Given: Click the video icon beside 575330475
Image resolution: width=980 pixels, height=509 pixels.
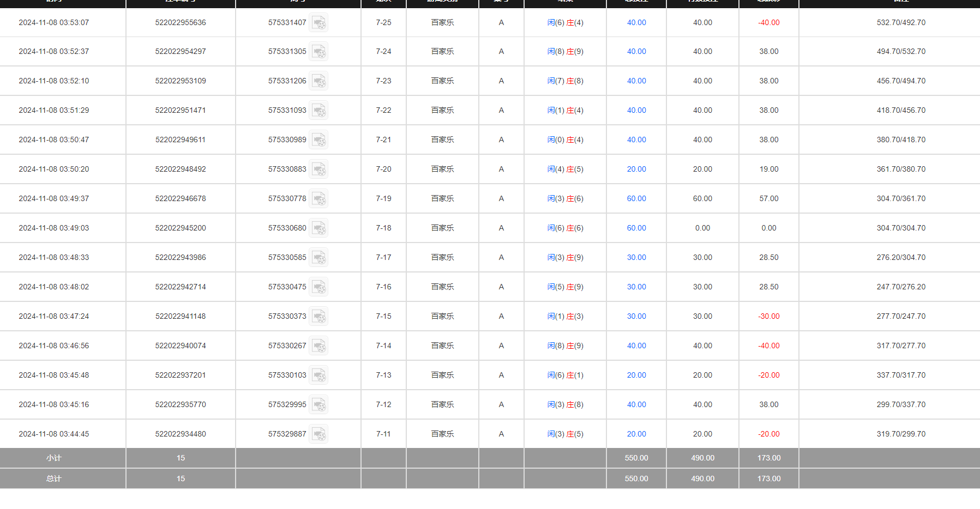Looking at the screenshot, I should pyautogui.click(x=318, y=287).
